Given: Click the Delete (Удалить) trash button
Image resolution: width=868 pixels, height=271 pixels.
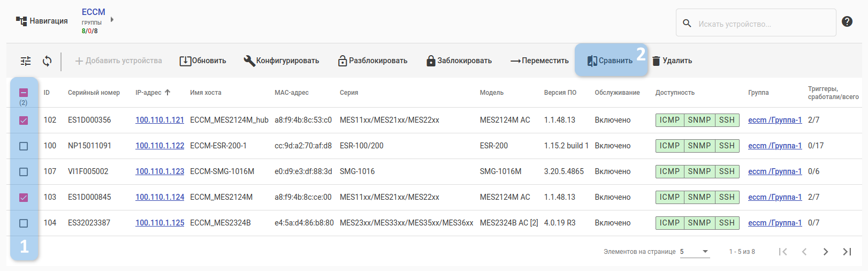Looking at the screenshot, I should tap(672, 61).
